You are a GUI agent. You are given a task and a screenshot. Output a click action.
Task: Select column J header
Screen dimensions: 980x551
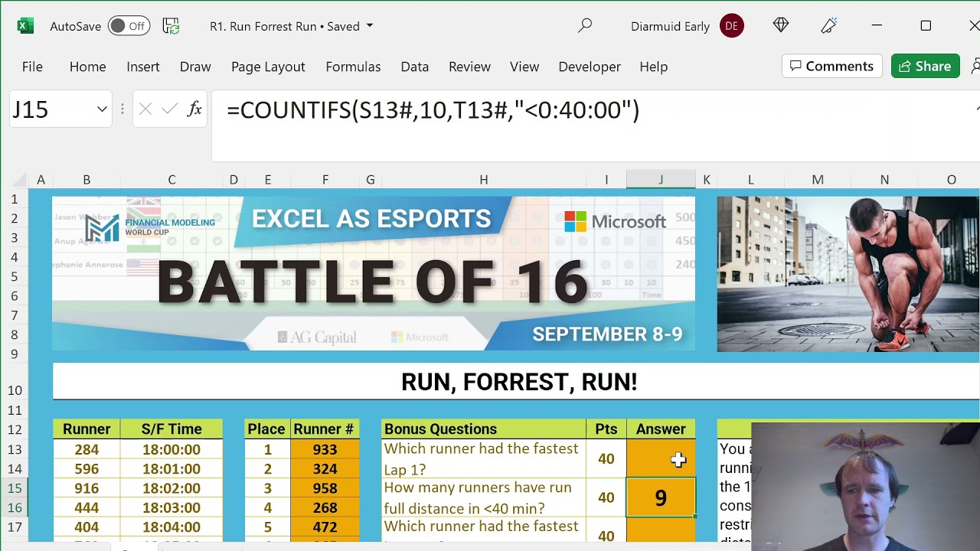point(661,179)
